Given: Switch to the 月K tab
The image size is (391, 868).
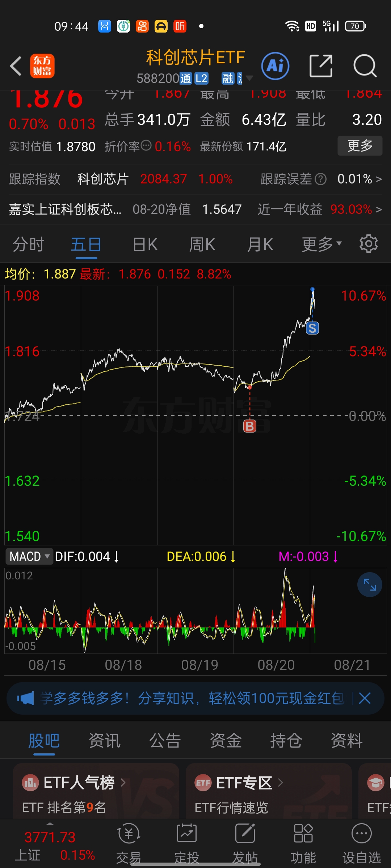Looking at the screenshot, I should pyautogui.click(x=260, y=244).
